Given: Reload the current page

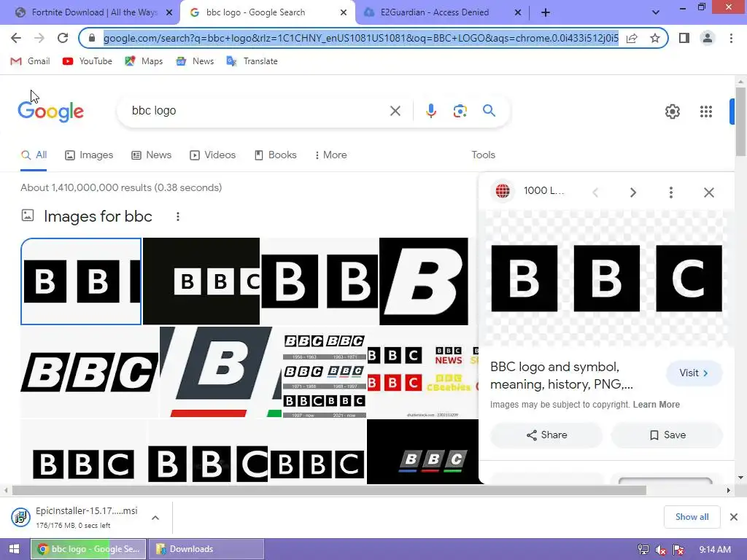Looking at the screenshot, I should 63,38.
